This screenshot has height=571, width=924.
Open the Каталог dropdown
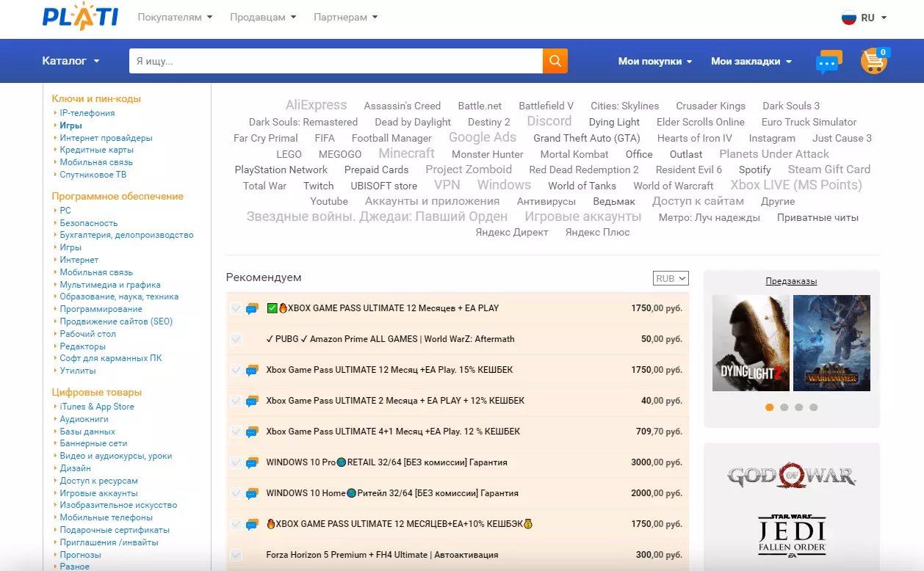click(x=71, y=61)
